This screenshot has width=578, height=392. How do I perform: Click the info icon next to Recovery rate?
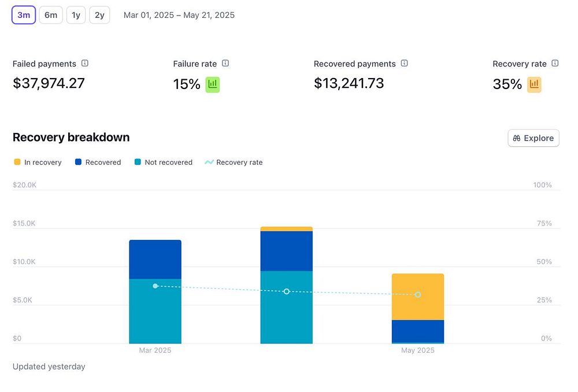pyautogui.click(x=555, y=63)
